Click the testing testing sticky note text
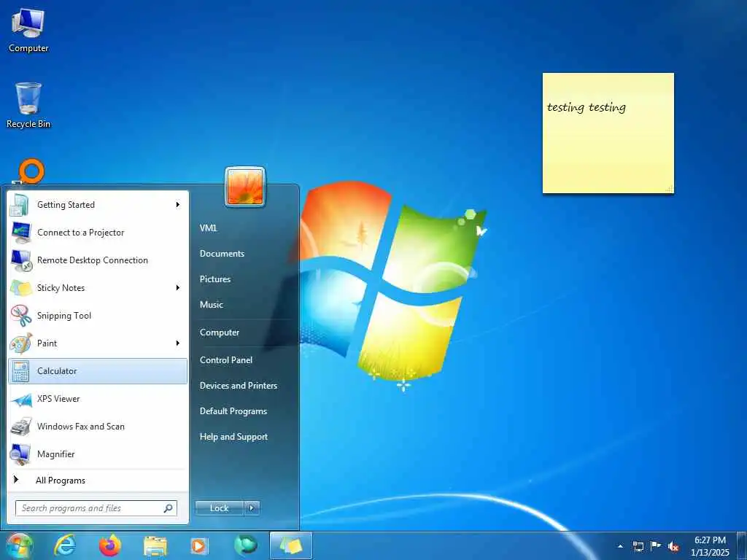 [586, 108]
